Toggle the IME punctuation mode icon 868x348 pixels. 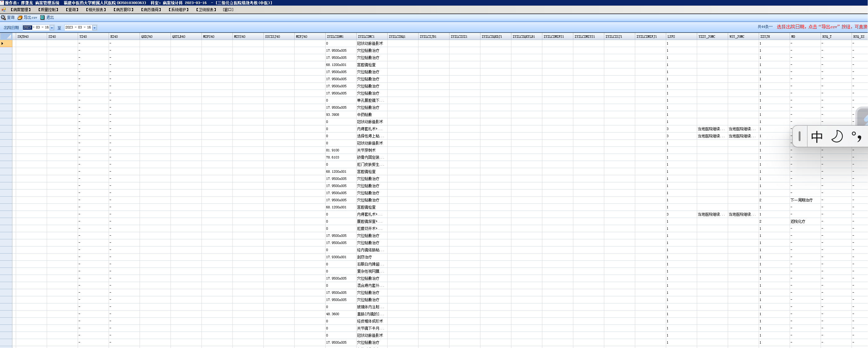[857, 137]
